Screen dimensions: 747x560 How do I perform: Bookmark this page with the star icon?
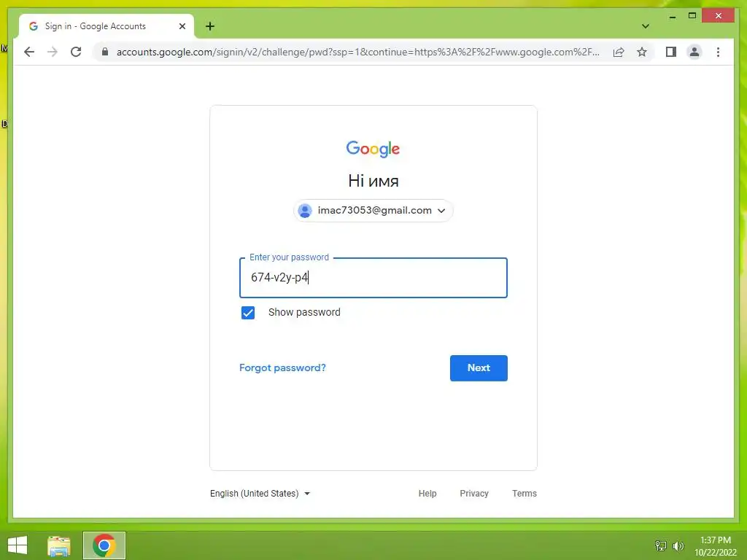coord(642,52)
